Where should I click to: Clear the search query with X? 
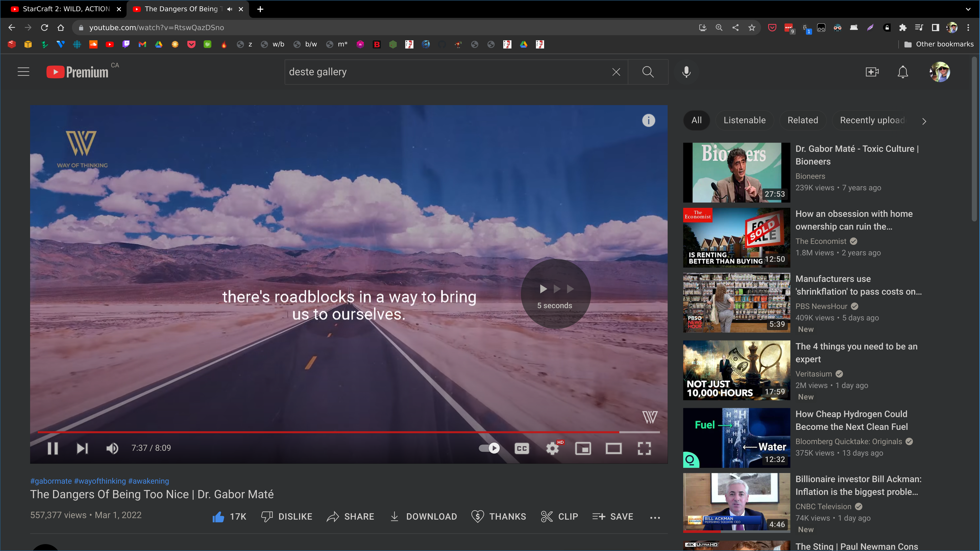[x=616, y=72]
